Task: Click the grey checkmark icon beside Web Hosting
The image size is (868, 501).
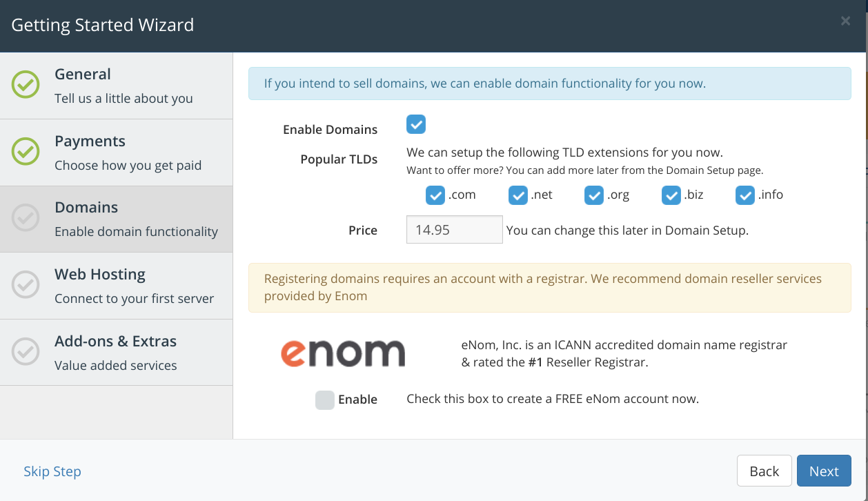Action: coord(26,284)
